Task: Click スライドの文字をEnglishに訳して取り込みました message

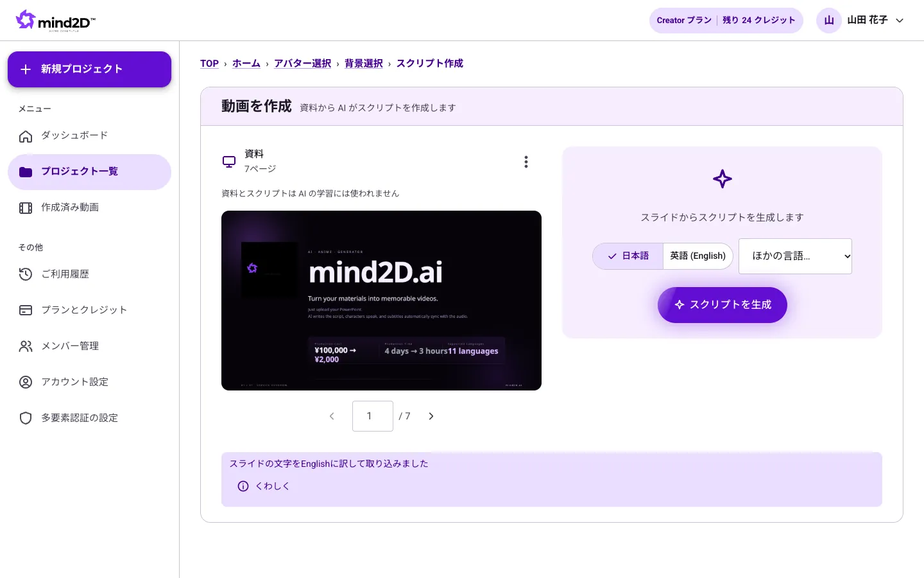Action: tap(329, 464)
